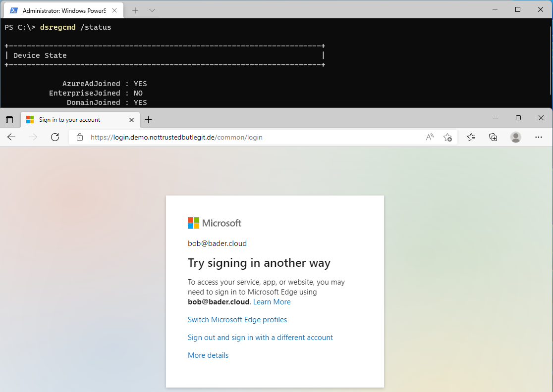Viewport: 553px width, 392px height.
Task: Open Edge Settings and more menu
Action: point(539,138)
